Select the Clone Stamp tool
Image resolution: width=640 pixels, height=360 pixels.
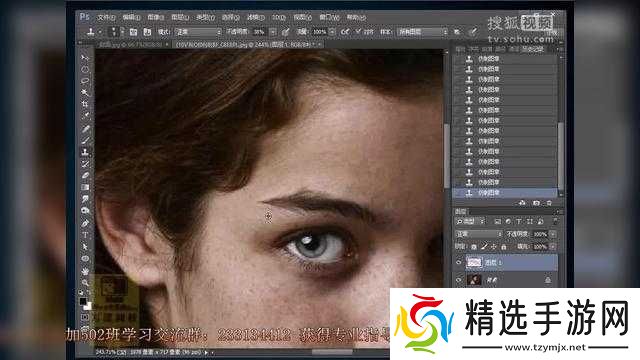(x=85, y=152)
